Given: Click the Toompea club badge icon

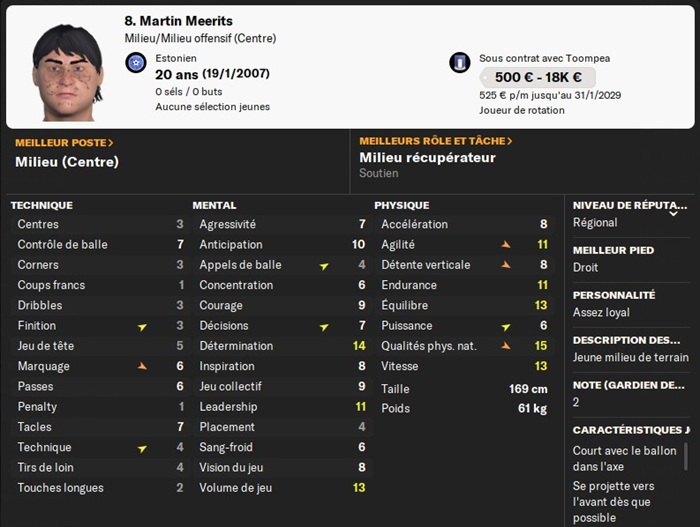Looking at the screenshot, I should pyautogui.click(x=460, y=63).
